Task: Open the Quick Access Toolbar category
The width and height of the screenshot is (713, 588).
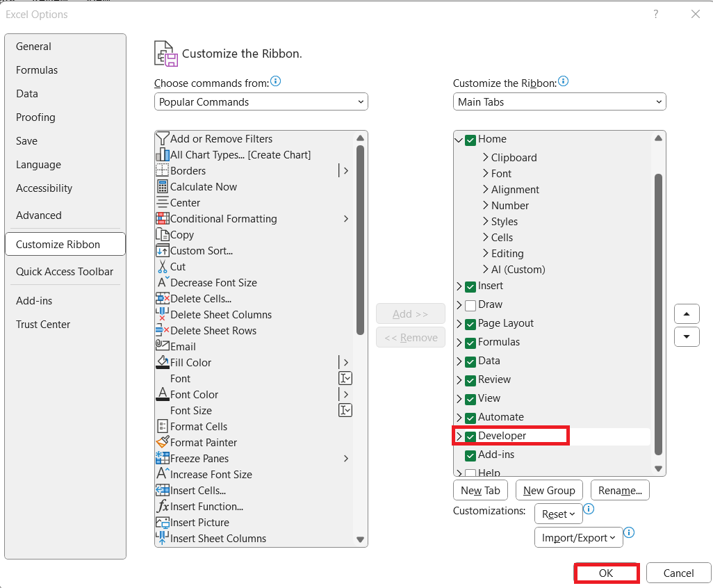Action: (x=65, y=272)
